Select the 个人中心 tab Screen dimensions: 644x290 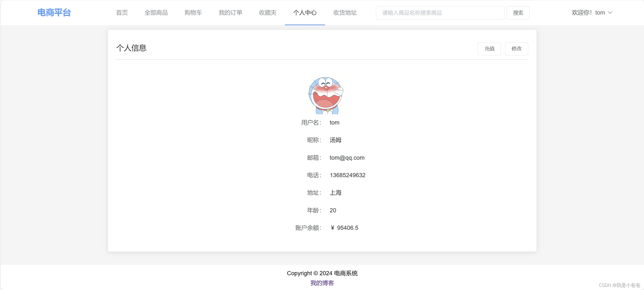305,13
